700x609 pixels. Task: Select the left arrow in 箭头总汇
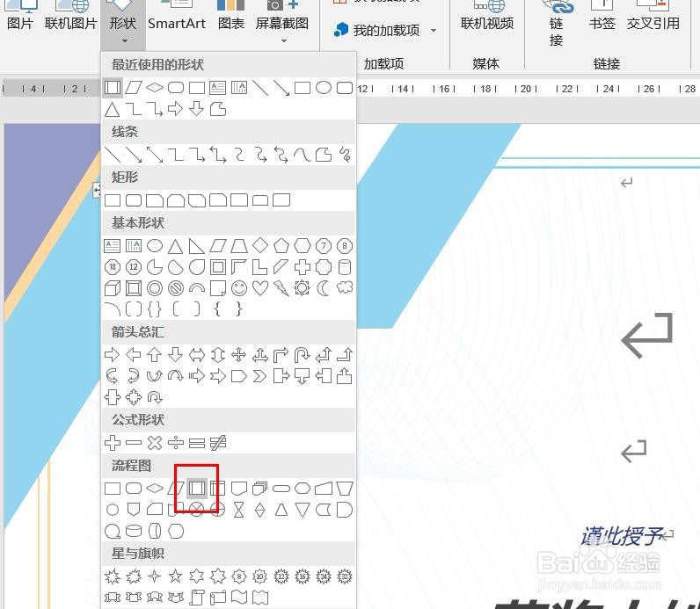point(134,355)
